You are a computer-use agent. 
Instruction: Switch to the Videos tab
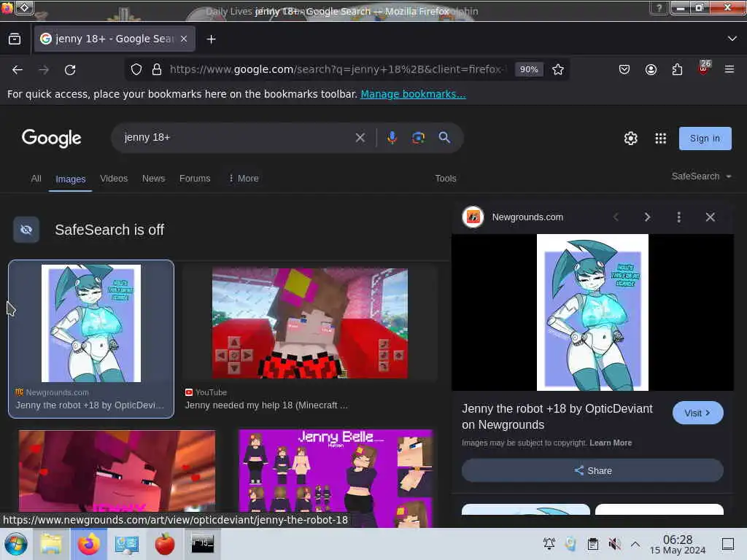[x=114, y=179]
